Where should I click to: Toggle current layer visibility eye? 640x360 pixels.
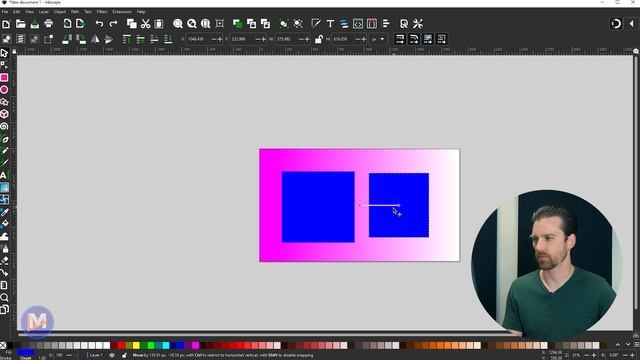click(x=112, y=356)
